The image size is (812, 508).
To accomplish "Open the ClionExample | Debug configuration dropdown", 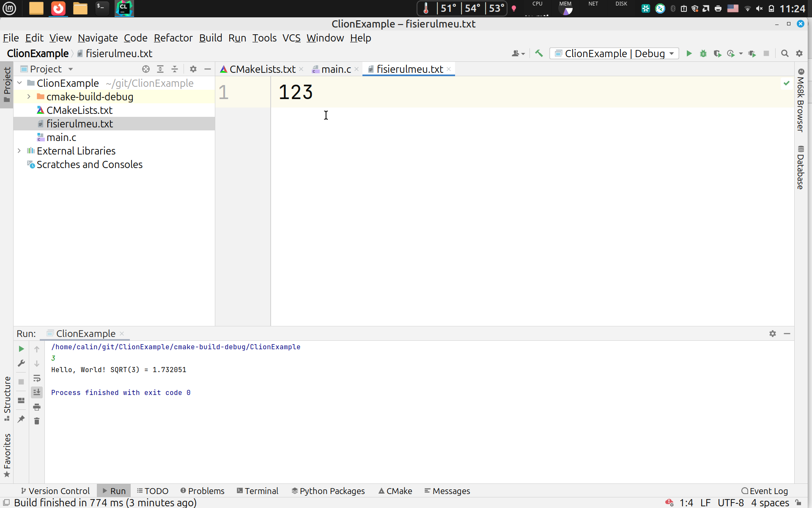I will [614, 53].
